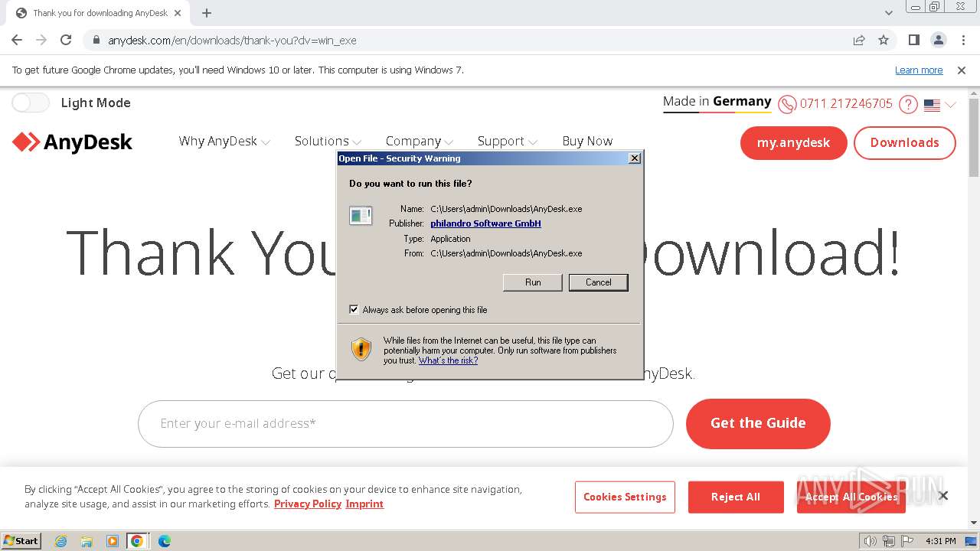This screenshot has height=551, width=980.
Task: Click the e-mail address input field
Action: pyautogui.click(x=406, y=424)
